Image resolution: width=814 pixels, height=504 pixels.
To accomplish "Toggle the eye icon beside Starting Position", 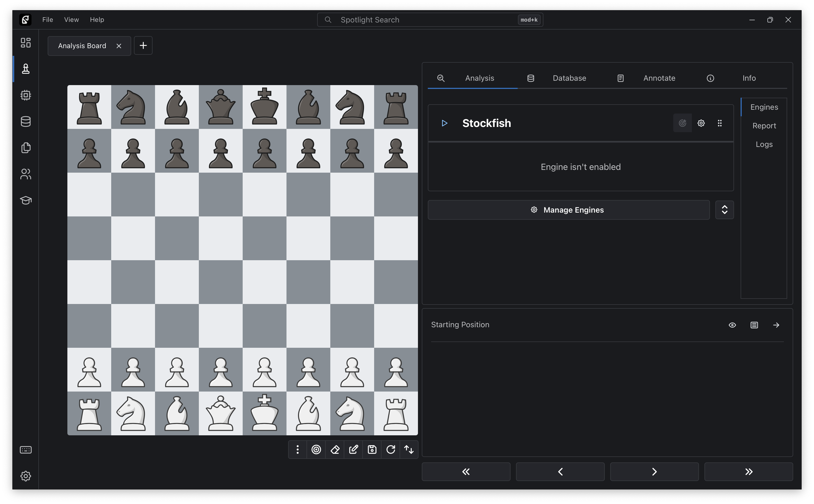I will click(732, 325).
